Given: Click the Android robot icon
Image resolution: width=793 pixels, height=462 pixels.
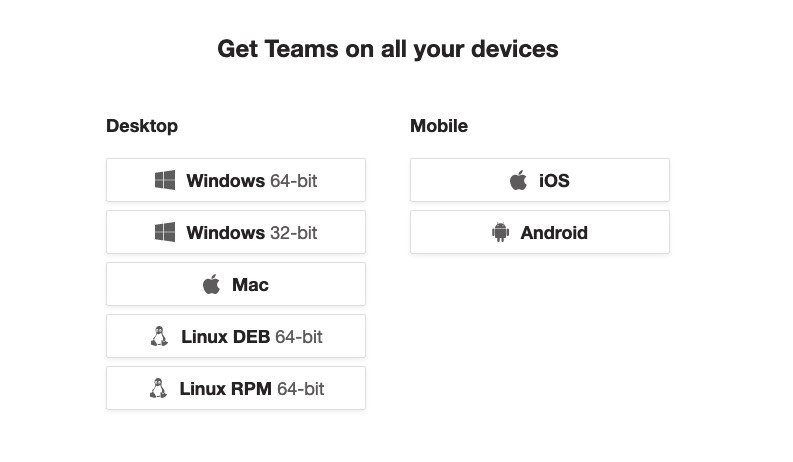Looking at the screenshot, I should click(500, 233).
